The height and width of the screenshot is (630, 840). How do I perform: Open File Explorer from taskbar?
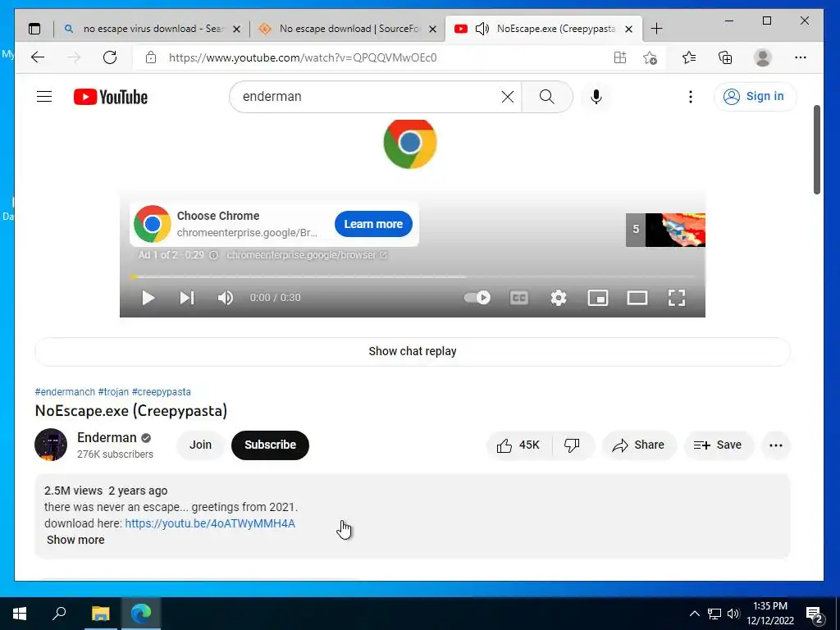pos(100,614)
